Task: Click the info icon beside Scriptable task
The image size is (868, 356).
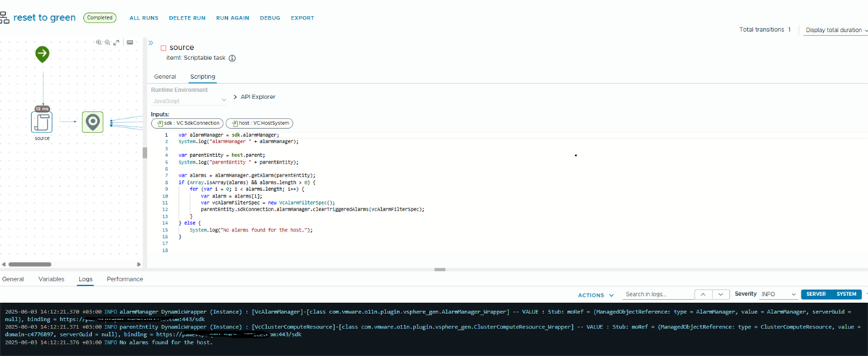Action: [x=232, y=59]
